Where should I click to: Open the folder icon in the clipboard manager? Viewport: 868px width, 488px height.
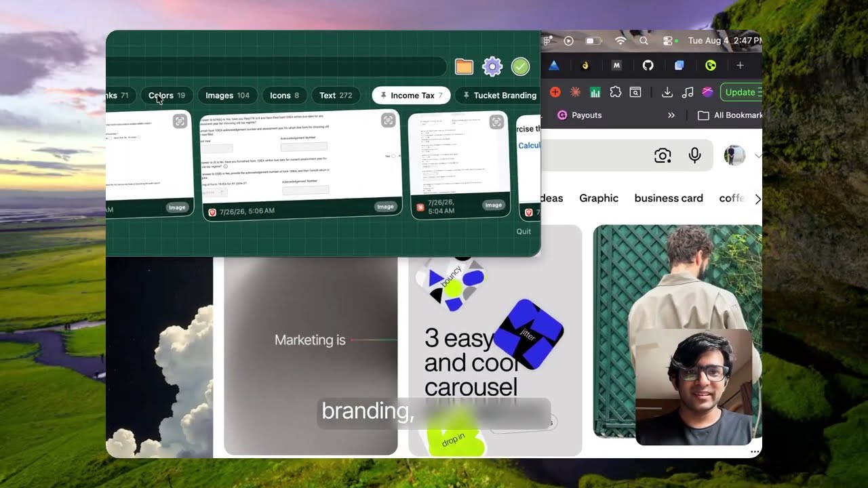pos(464,66)
